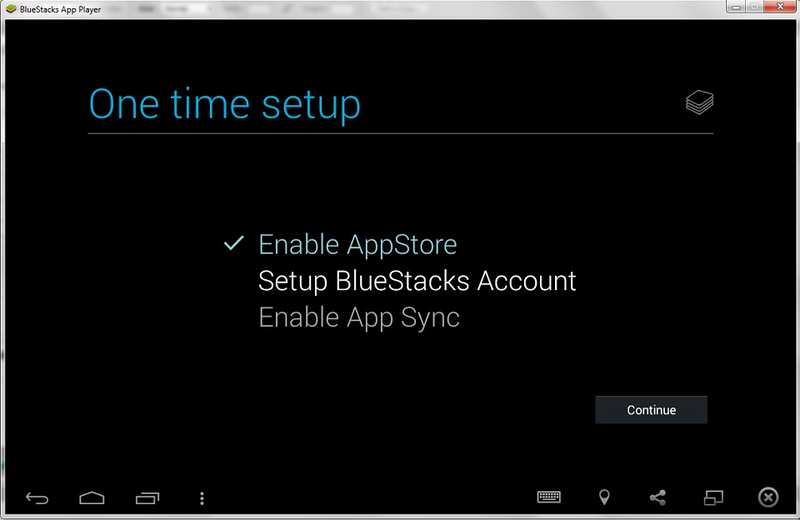This screenshot has width=800, height=520.
Task: Maximize the BlueStacks App Player window
Action: (754, 7)
